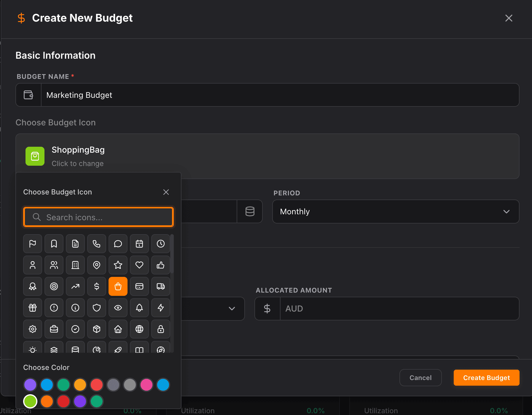Choose the calendar icon in picker
This screenshot has width=532, height=415.
click(x=139, y=244)
